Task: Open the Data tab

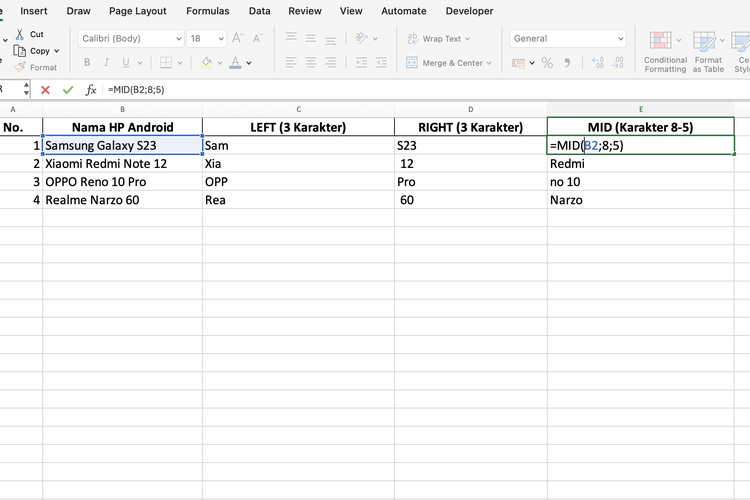Action: click(259, 11)
